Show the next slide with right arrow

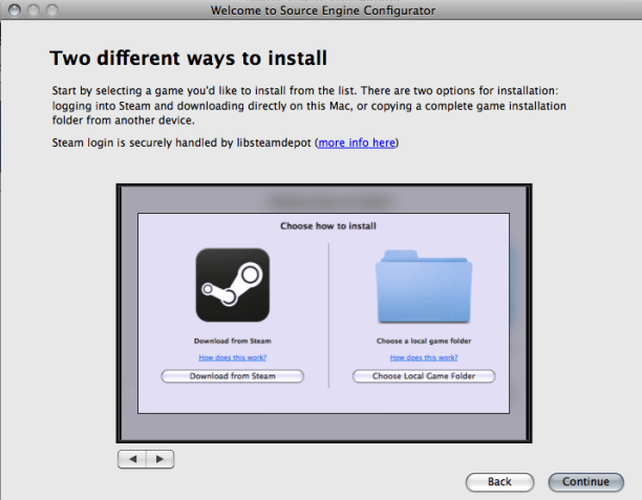point(160,459)
